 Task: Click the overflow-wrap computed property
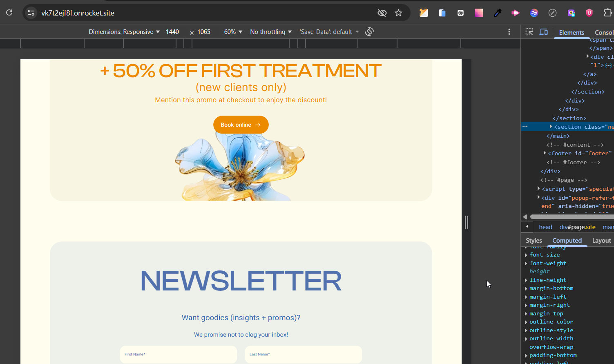(551, 347)
